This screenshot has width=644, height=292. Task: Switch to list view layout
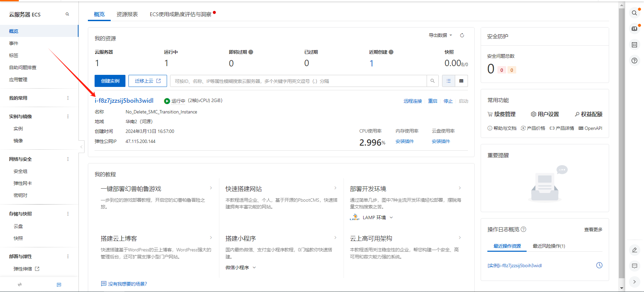point(448,81)
